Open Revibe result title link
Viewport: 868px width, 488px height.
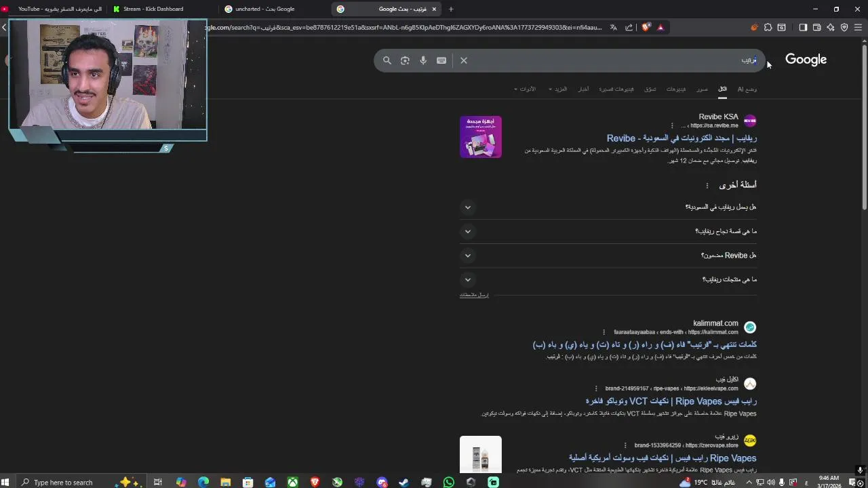tap(682, 138)
